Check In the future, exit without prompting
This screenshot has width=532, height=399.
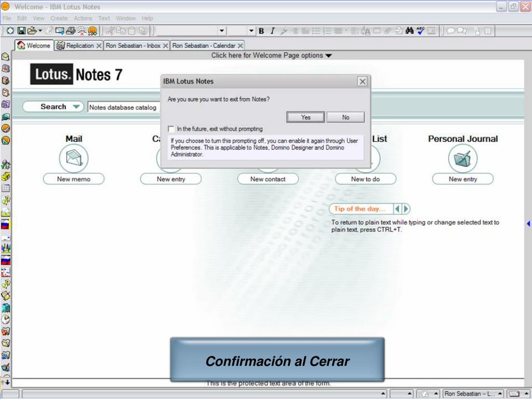(171, 129)
